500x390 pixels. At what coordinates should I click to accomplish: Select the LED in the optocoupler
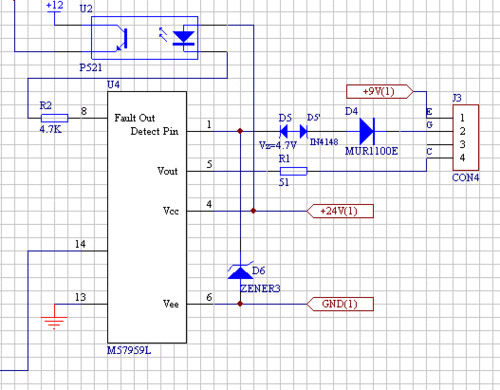pos(184,39)
